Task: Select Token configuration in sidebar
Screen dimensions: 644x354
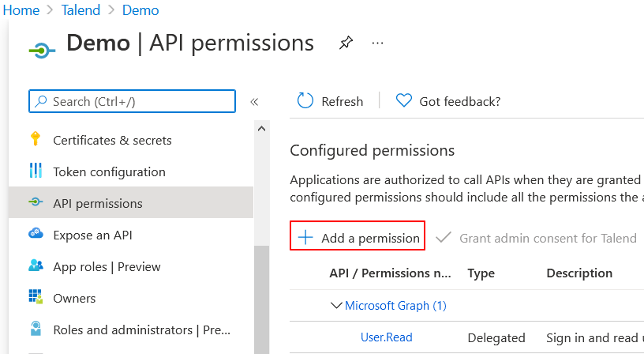Action: (109, 171)
